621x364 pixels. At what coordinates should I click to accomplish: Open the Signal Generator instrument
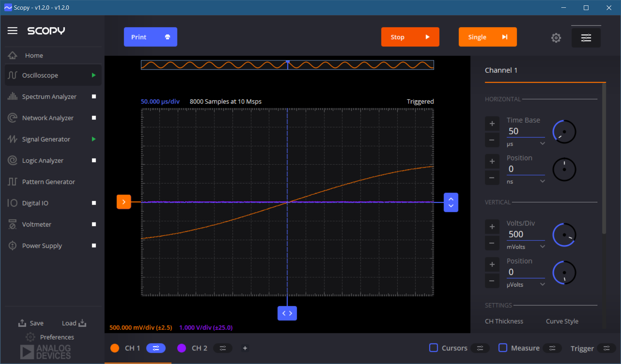pyautogui.click(x=46, y=139)
